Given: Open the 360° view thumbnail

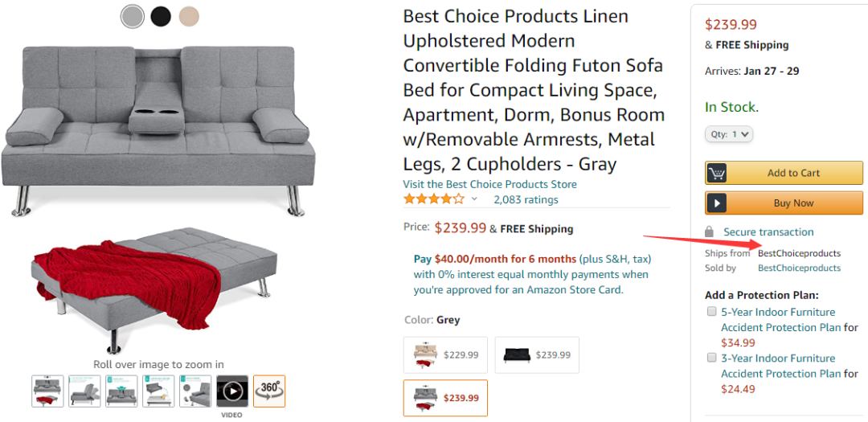Looking at the screenshot, I should (269, 391).
